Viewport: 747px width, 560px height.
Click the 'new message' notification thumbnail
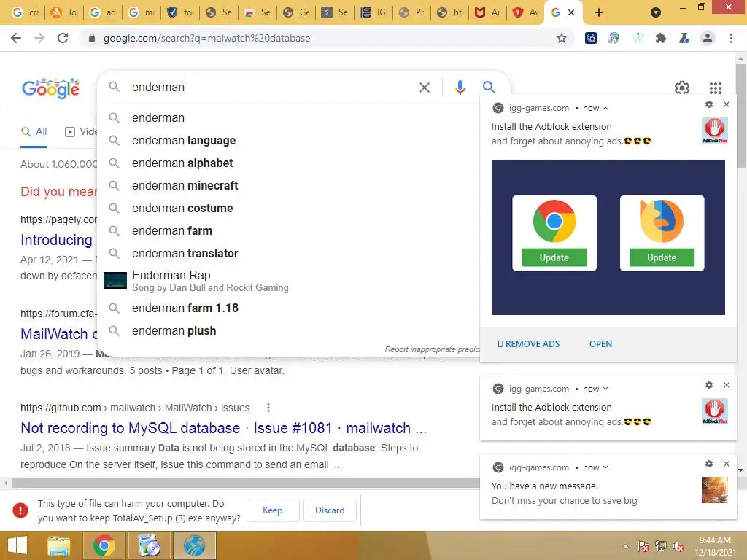pos(715,489)
